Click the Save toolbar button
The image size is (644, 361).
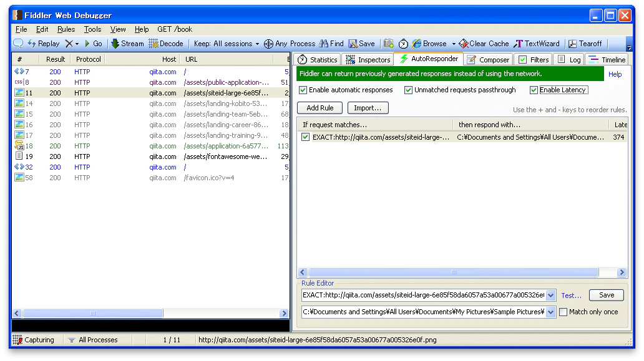pos(361,44)
